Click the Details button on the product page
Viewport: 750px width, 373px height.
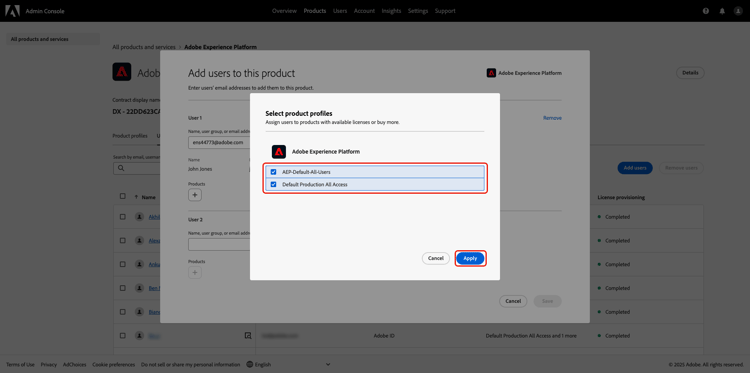click(690, 73)
